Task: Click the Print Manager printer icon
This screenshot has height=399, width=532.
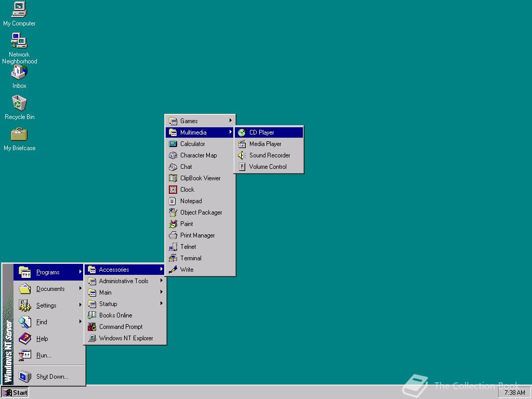Action: pyautogui.click(x=173, y=235)
